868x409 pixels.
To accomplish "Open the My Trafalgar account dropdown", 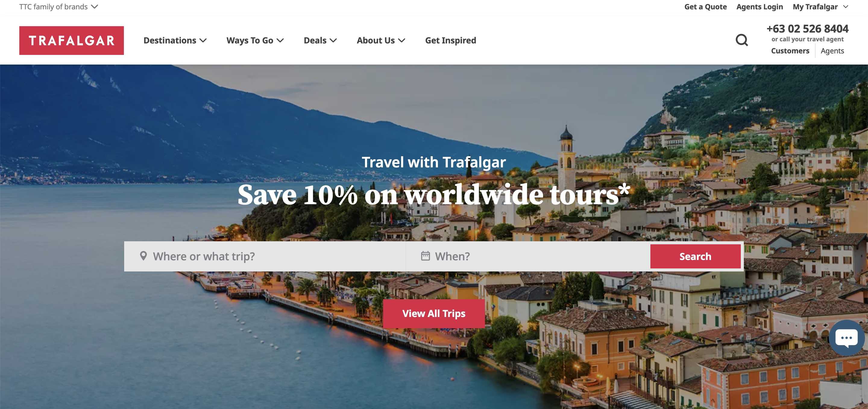I will coord(820,7).
